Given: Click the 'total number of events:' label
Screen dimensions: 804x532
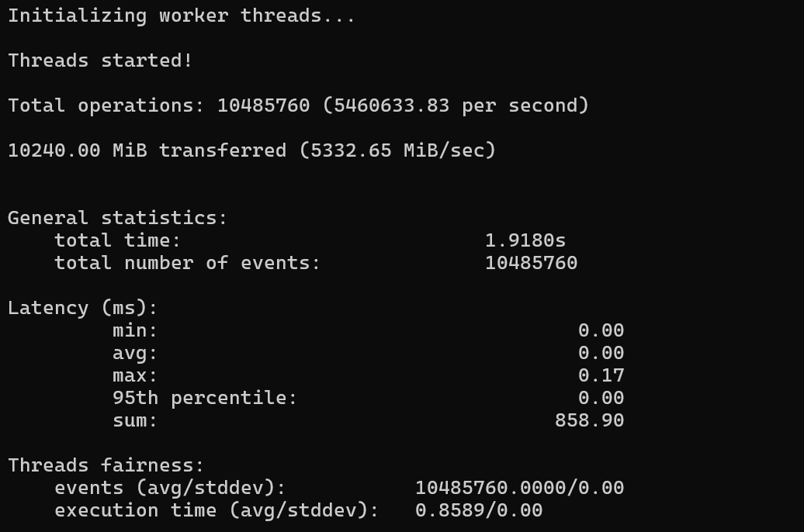Looking at the screenshot, I should pyautogui.click(x=187, y=264).
